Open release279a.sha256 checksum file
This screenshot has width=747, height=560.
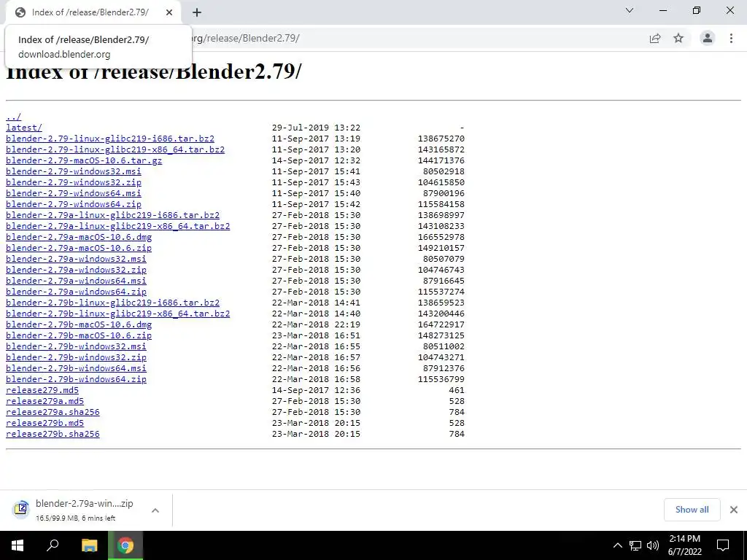point(53,413)
